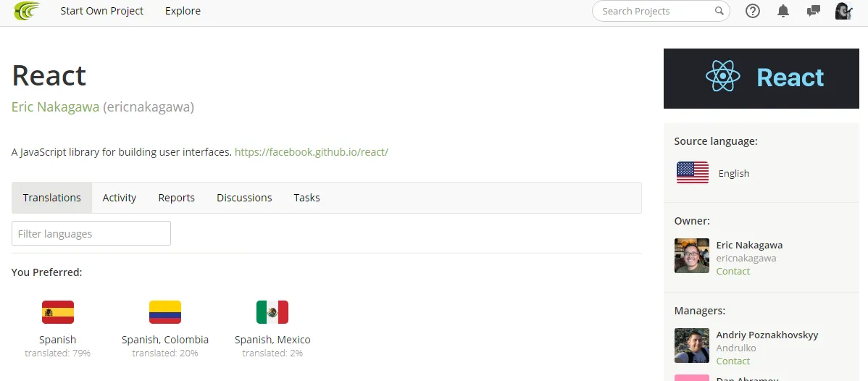Select the Mexico flag icon
This screenshot has height=381, width=868.
coord(272,311)
